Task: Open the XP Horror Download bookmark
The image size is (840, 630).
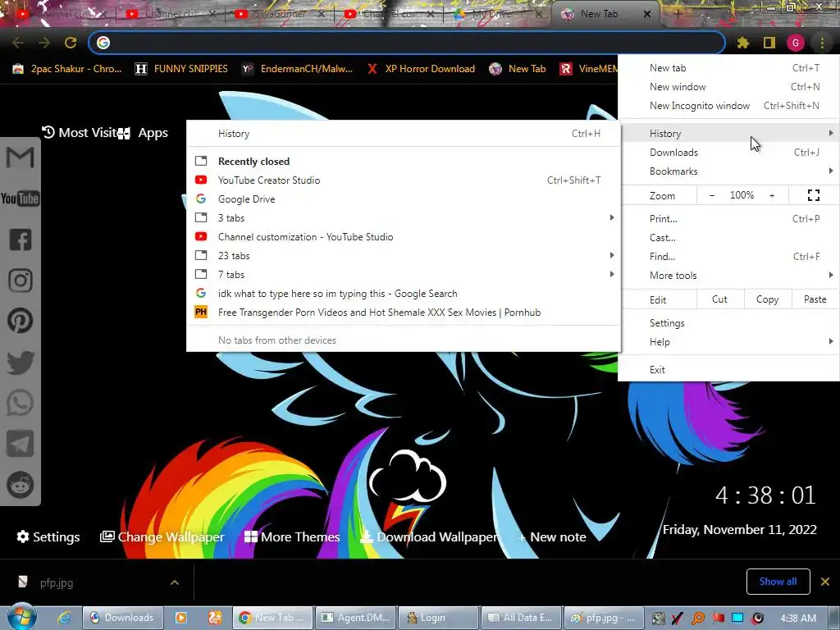Action: 421,69
